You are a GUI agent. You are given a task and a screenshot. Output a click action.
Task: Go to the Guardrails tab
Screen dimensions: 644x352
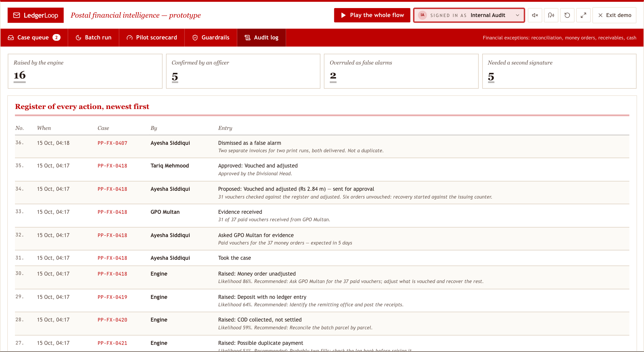pos(211,38)
